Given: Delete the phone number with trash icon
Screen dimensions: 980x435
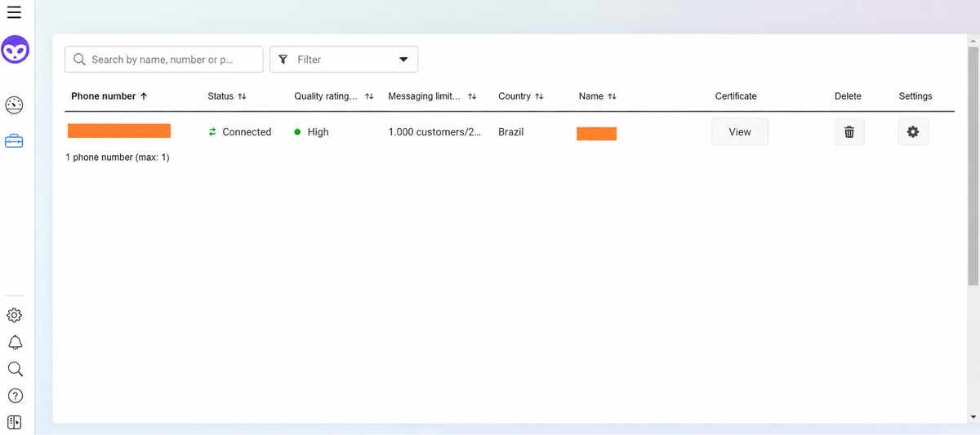Looking at the screenshot, I should [x=849, y=131].
